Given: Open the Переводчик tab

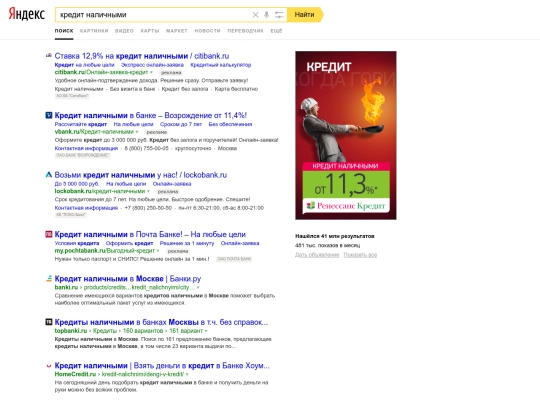Looking at the screenshot, I should (245, 31).
